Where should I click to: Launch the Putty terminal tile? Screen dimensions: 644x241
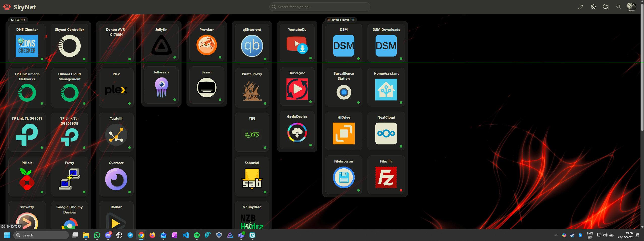click(70, 176)
